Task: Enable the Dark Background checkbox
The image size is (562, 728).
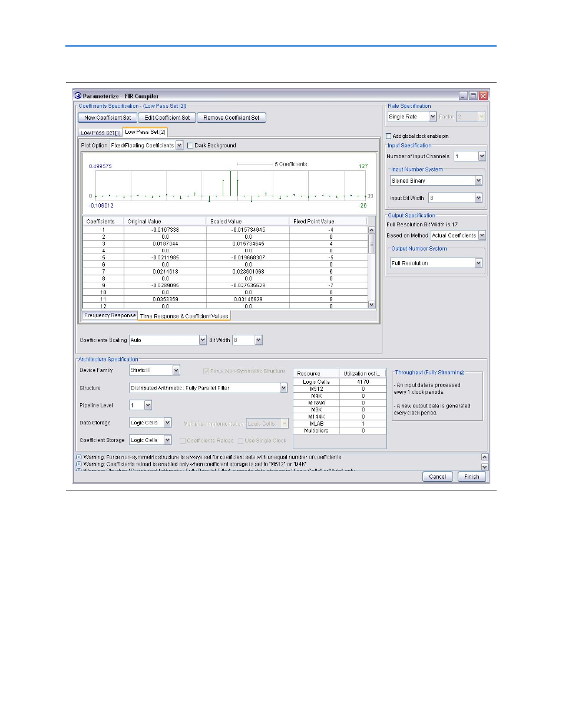Action: [190, 146]
